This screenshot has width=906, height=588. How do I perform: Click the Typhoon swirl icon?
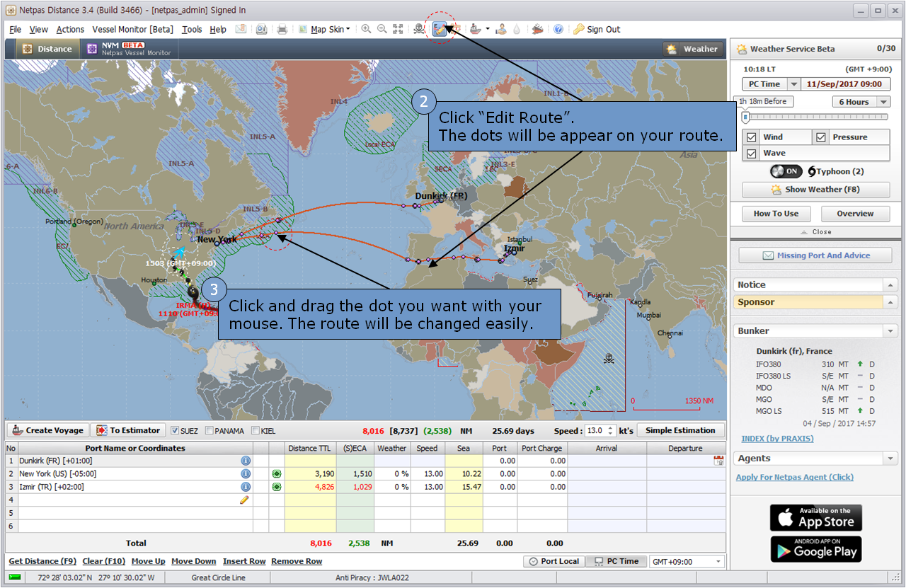(812, 171)
